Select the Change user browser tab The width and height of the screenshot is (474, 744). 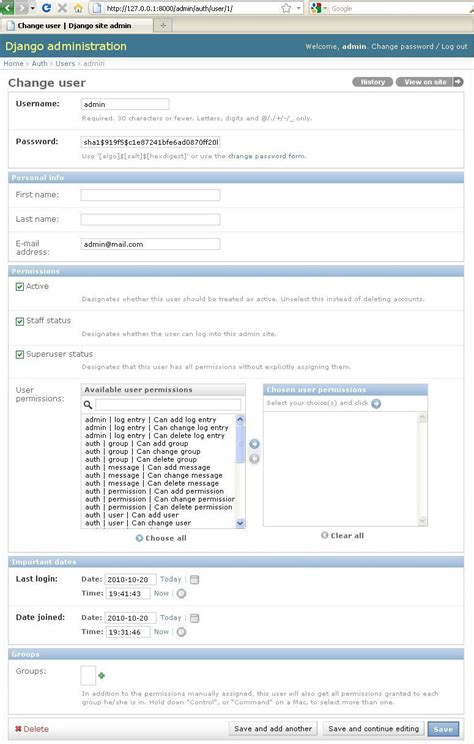76,26
